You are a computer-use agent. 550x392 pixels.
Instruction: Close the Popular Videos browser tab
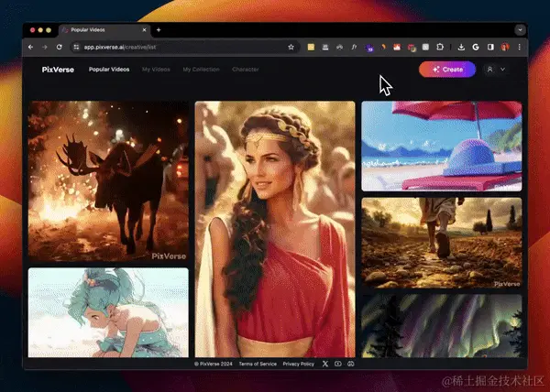pyautogui.click(x=144, y=30)
